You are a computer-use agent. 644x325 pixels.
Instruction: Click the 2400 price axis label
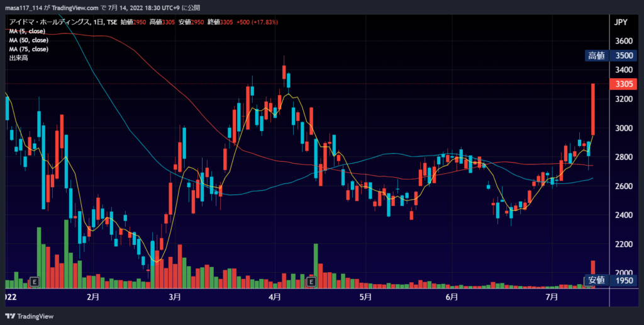(x=624, y=215)
